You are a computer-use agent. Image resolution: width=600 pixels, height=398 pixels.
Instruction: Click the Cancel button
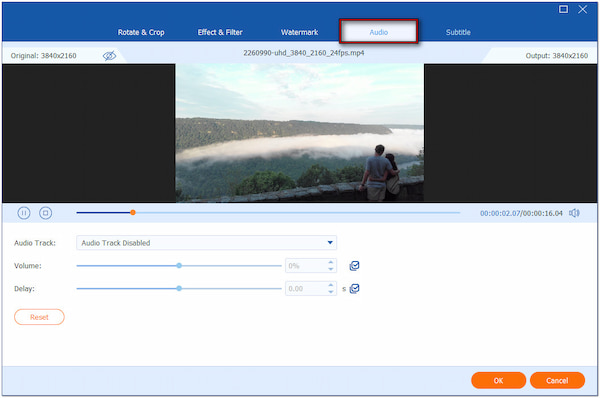pyautogui.click(x=557, y=380)
